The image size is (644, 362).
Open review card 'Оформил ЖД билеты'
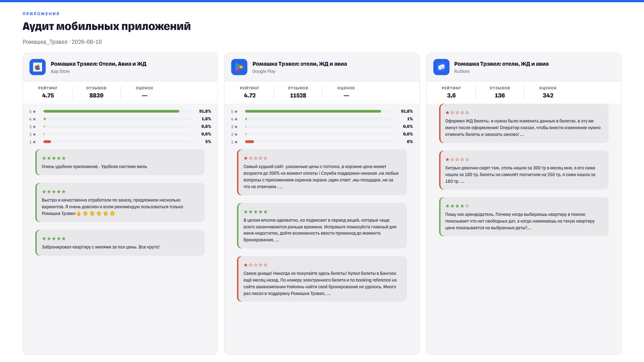524,123
